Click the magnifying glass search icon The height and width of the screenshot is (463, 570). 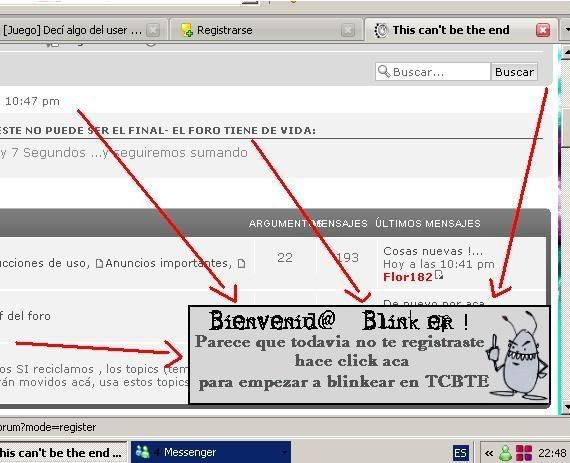384,71
